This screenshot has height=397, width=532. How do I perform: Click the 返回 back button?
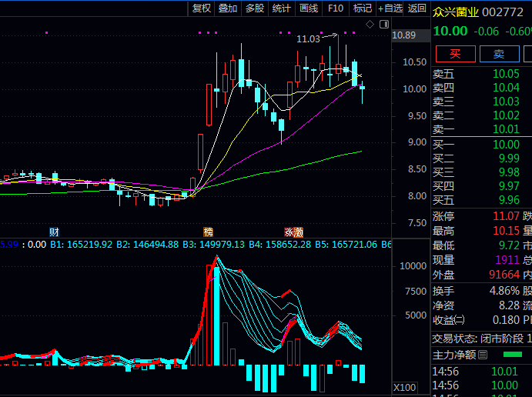click(417, 8)
